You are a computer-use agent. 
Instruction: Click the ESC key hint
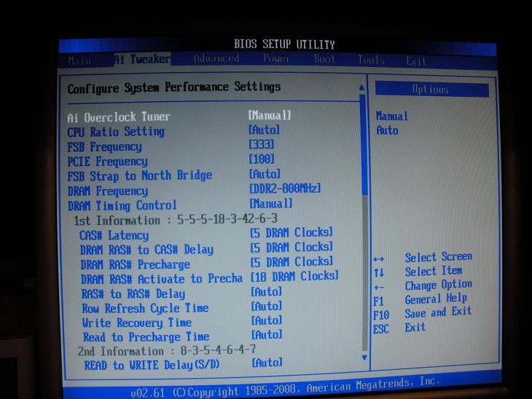[x=380, y=329]
